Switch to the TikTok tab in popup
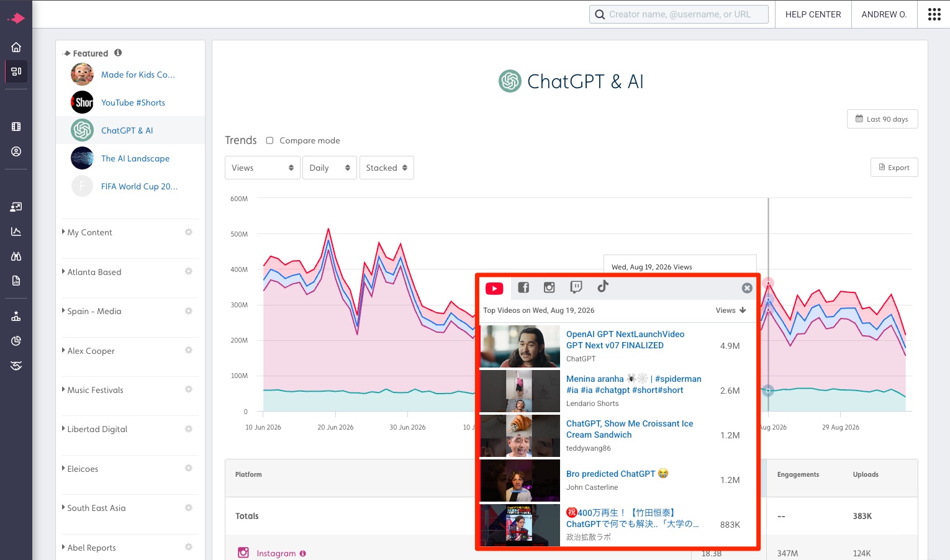The height and width of the screenshot is (560, 950). pos(602,287)
